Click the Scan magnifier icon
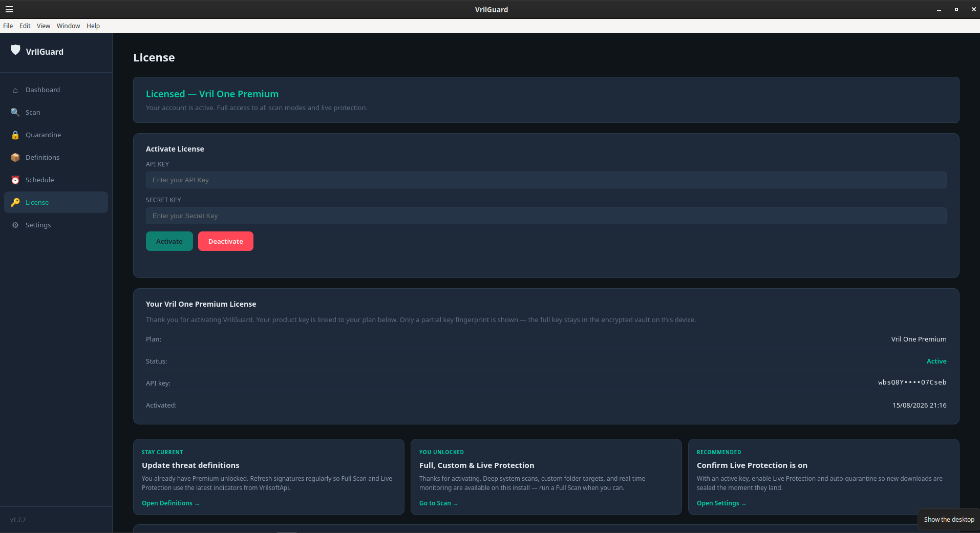 [x=15, y=112]
